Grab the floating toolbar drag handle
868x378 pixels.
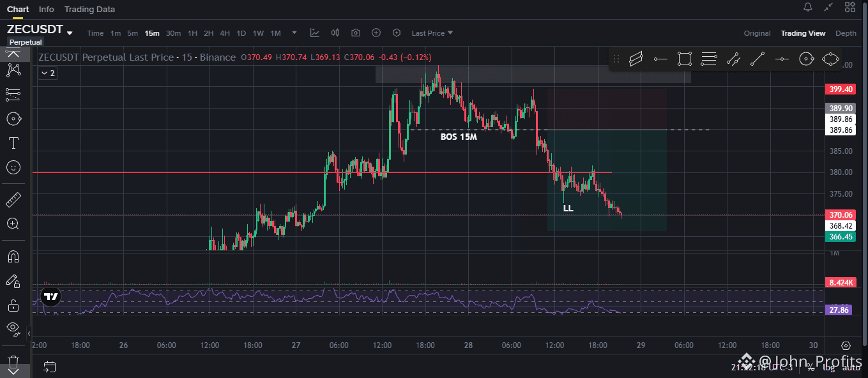[x=616, y=59]
